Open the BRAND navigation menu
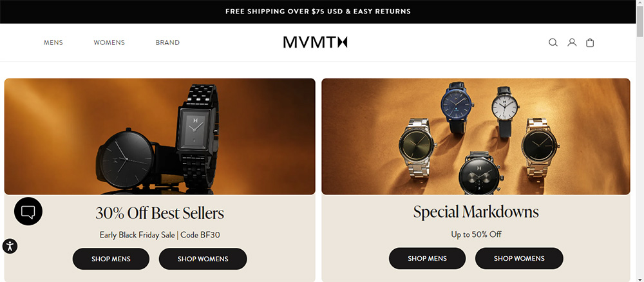The width and height of the screenshot is (644, 282). coord(167,42)
